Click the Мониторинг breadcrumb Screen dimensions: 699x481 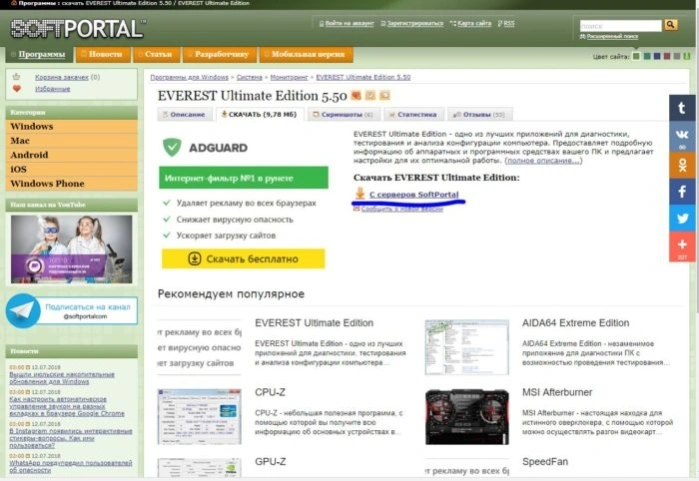click(289, 77)
